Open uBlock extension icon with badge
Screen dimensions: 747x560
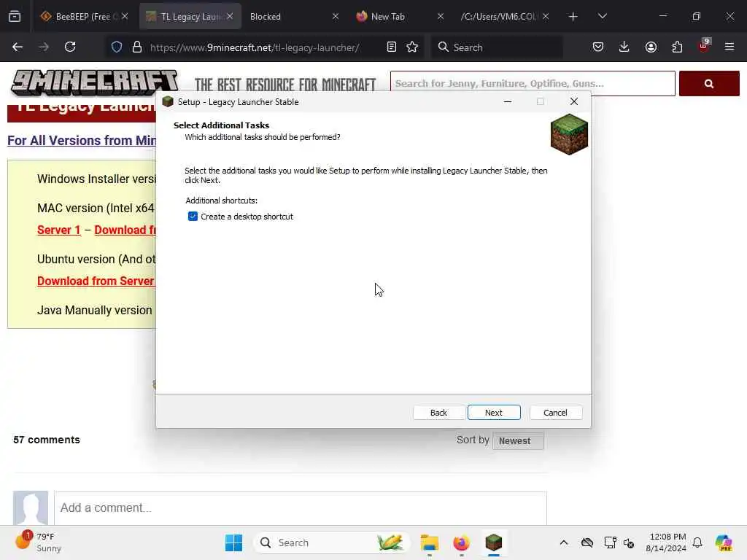click(703, 46)
